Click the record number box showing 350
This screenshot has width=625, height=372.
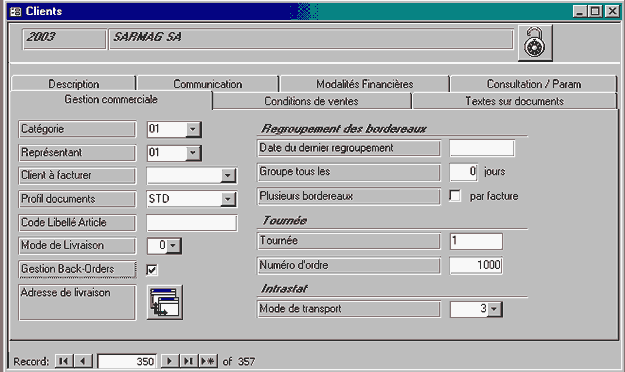127,361
